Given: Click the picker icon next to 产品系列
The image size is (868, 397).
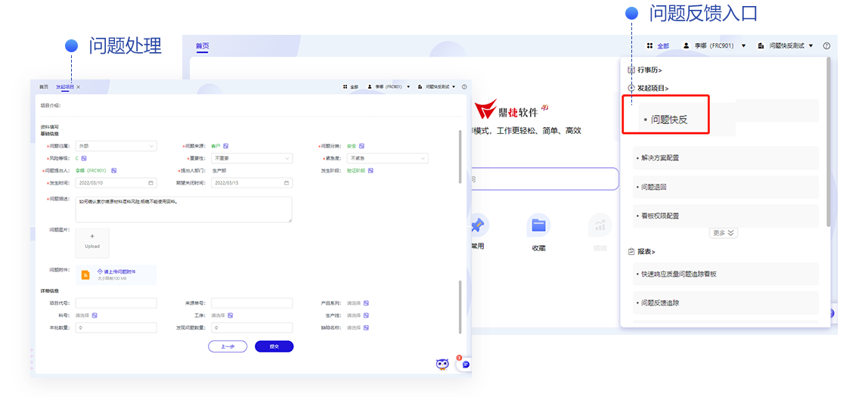Looking at the screenshot, I should click(x=366, y=303).
